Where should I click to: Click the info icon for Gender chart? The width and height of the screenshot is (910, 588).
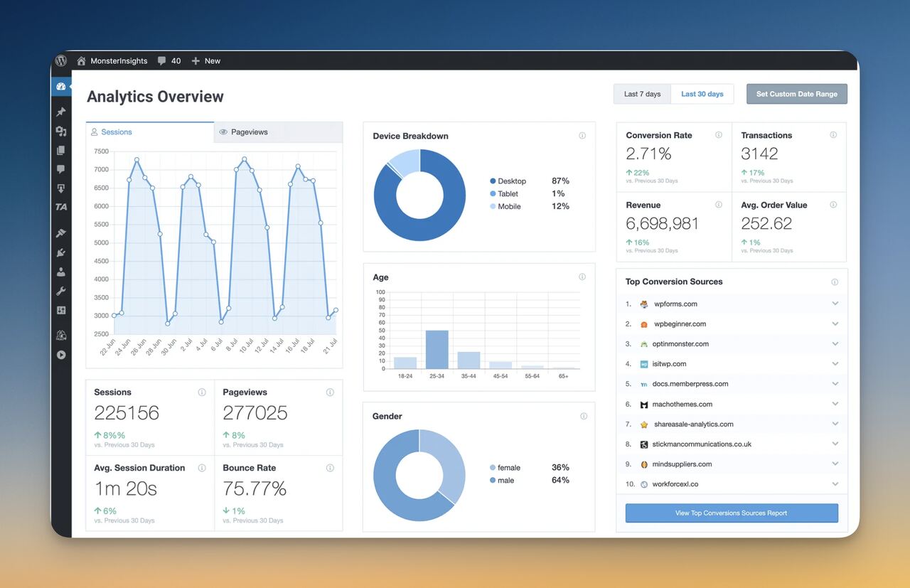point(584,417)
